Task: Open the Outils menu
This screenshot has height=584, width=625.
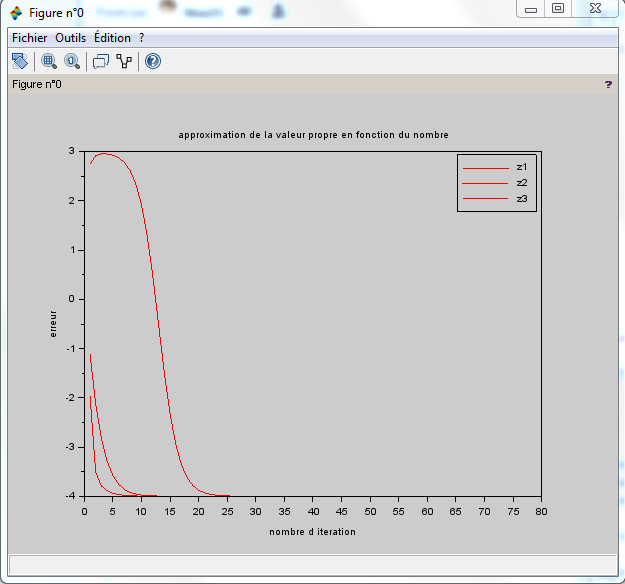Action: pyautogui.click(x=71, y=37)
